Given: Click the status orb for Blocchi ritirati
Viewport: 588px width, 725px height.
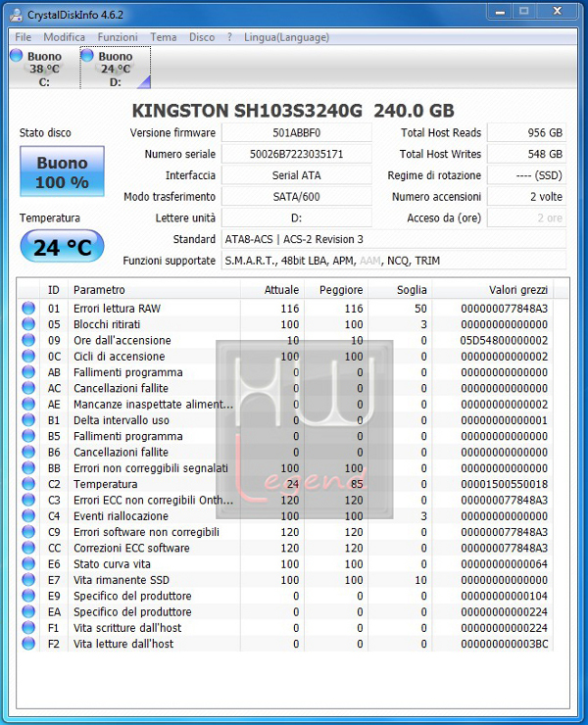Looking at the screenshot, I should coord(28,324).
